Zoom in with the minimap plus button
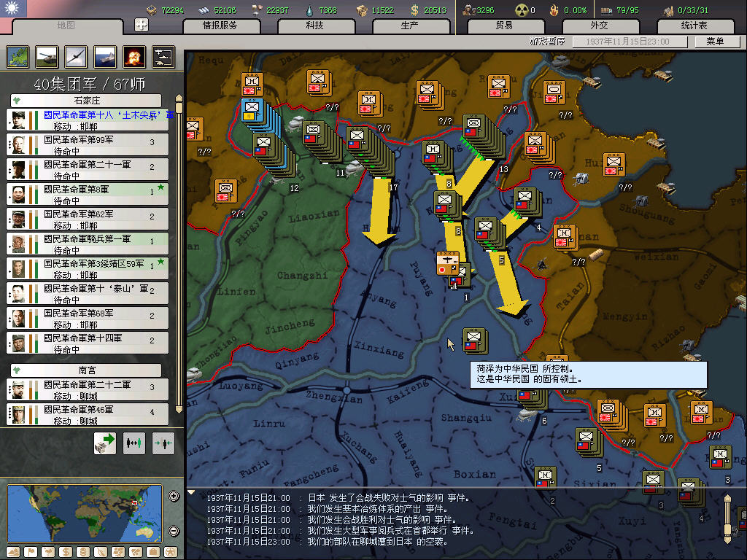Viewport: 747px width, 560px height. tap(174, 497)
